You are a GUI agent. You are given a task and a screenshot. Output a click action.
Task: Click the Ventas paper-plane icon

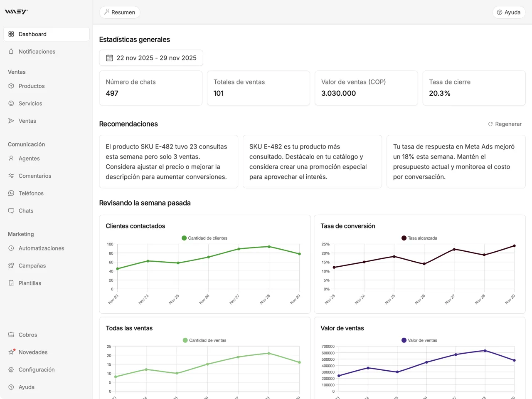[11, 121]
